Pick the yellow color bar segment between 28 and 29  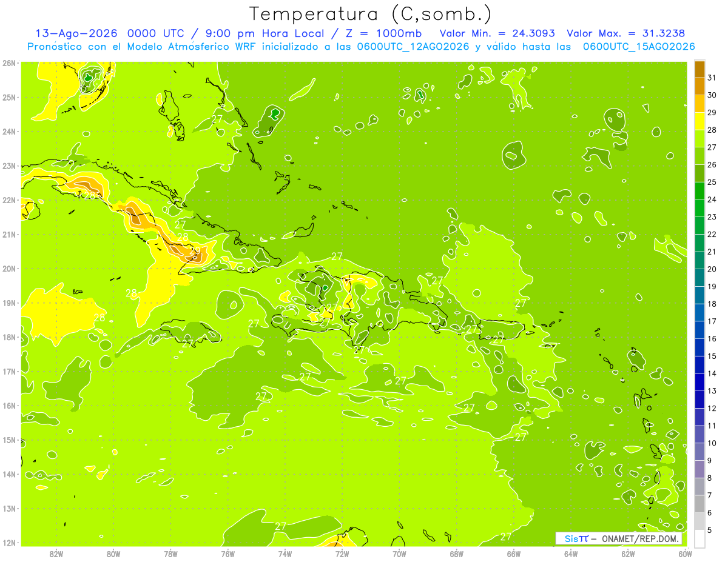point(699,121)
